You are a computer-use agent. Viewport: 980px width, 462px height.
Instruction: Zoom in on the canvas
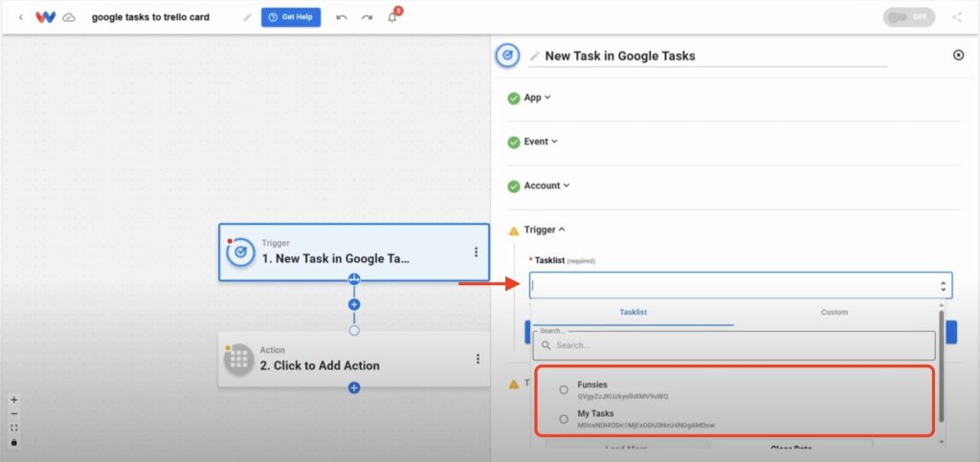(x=14, y=400)
